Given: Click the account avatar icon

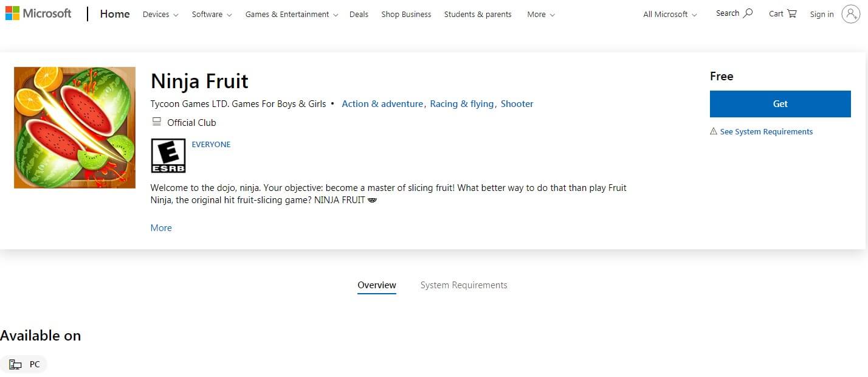Looking at the screenshot, I should click(x=850, y=14).
